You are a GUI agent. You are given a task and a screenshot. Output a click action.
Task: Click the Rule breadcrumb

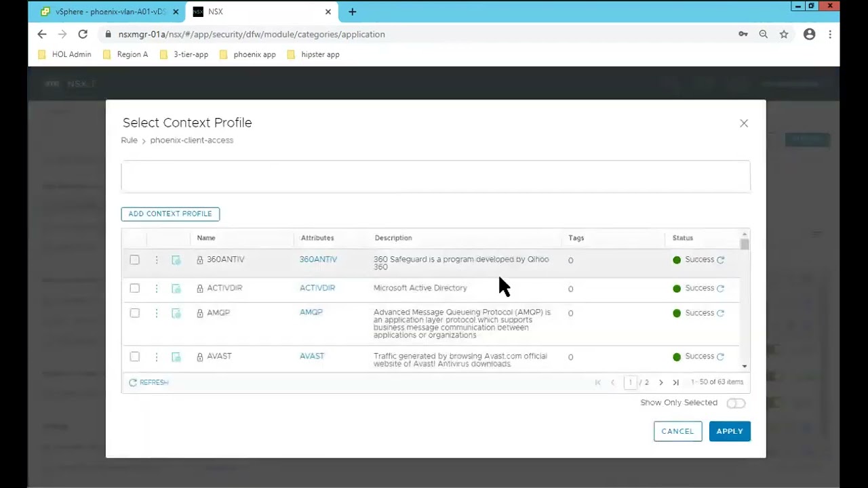click(x=129, y=140)
